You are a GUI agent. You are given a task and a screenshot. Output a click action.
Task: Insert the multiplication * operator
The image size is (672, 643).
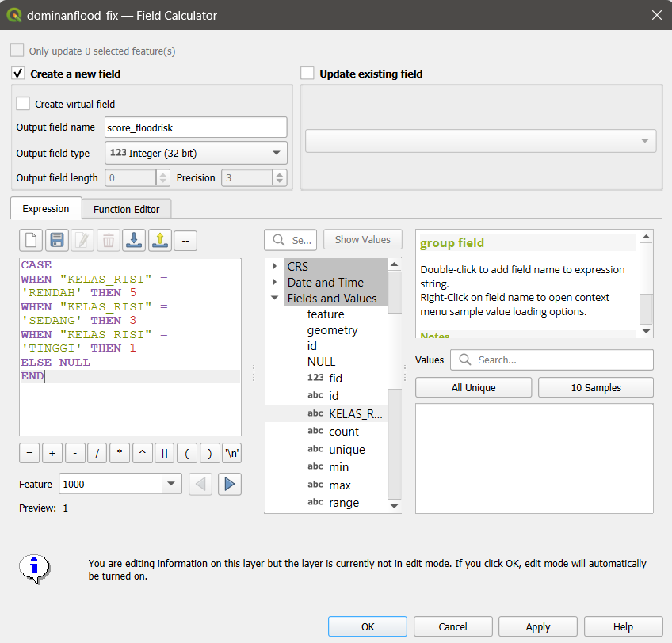[x=120, y=454]
